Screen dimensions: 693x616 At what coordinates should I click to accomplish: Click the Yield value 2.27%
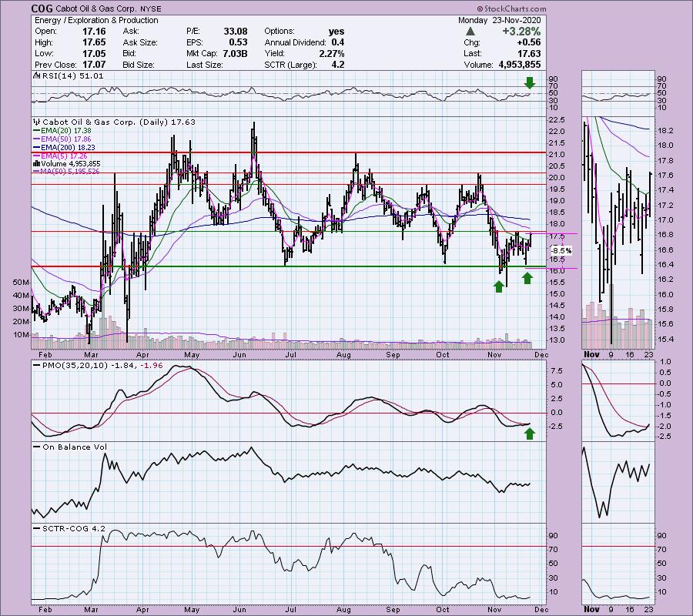(331, 53)
